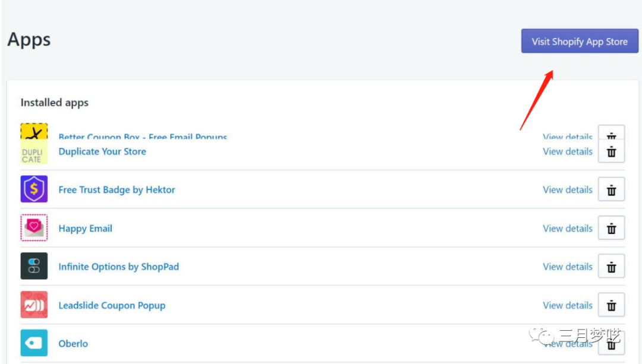642x364 pixels.
Task: Open the Duplicate Your Store app link
Action: click(102, 151)
